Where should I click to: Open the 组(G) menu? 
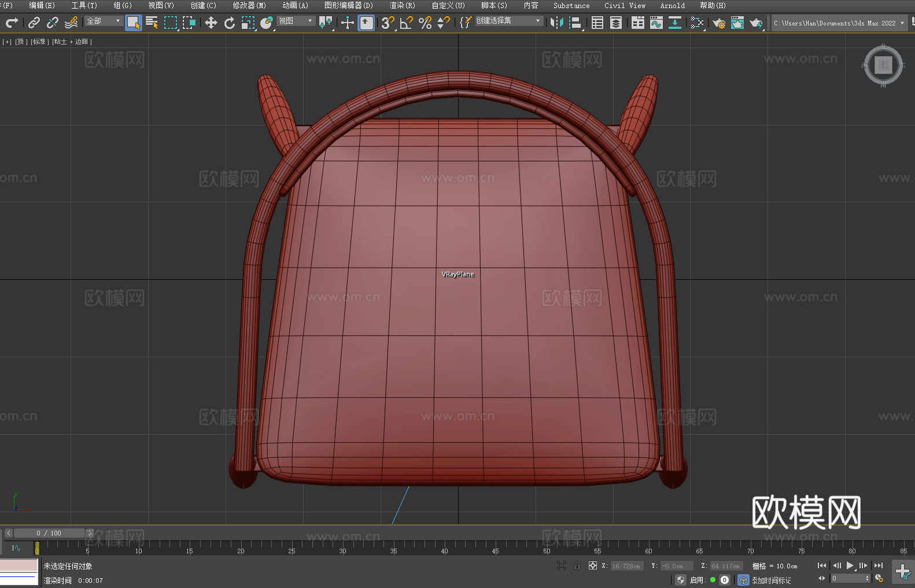tap(122, 5)
